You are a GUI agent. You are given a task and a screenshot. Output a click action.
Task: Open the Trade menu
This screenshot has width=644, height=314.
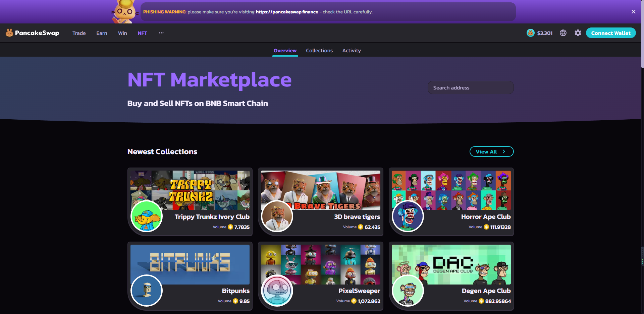pos(79,33)
